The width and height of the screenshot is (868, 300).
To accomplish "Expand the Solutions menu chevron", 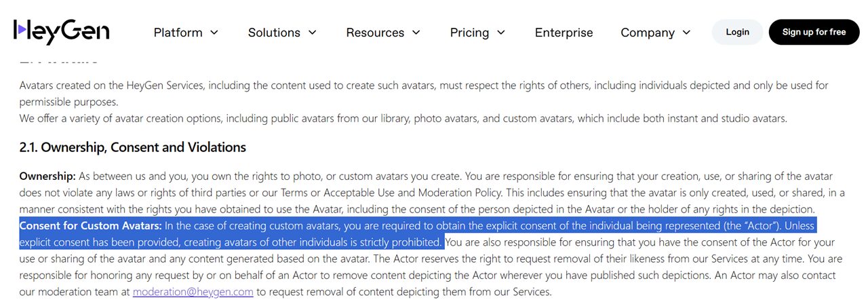I will [x=313, y=33].
